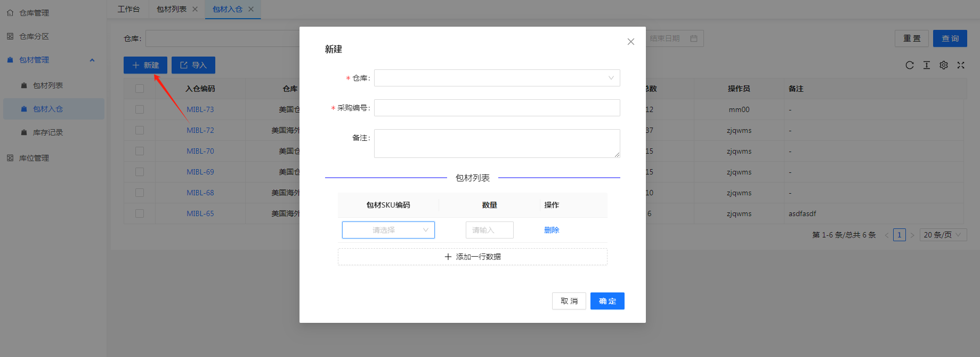
Task: Open table settings gear icon
Action: click(x=944, y=65)
